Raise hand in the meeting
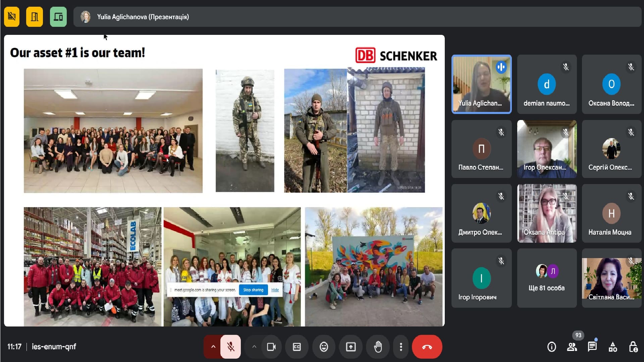The width and height of the screenshot is (644, 362). [x=378, y=347]
